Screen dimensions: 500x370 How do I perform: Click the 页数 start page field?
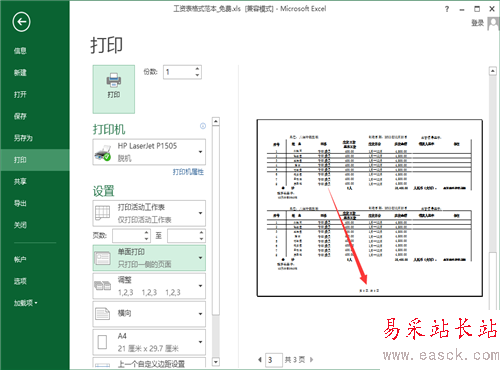tap(128, 236)
